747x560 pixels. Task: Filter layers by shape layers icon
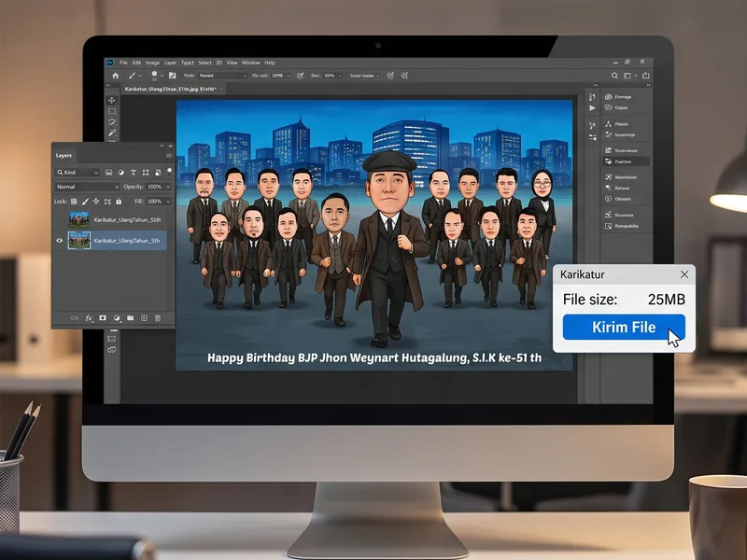coord(146,173)
